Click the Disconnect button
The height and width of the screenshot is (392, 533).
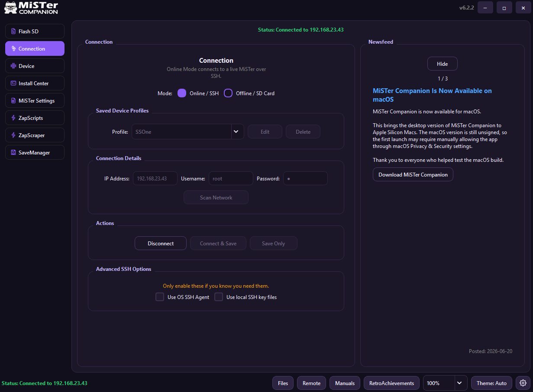coord(161,243)
